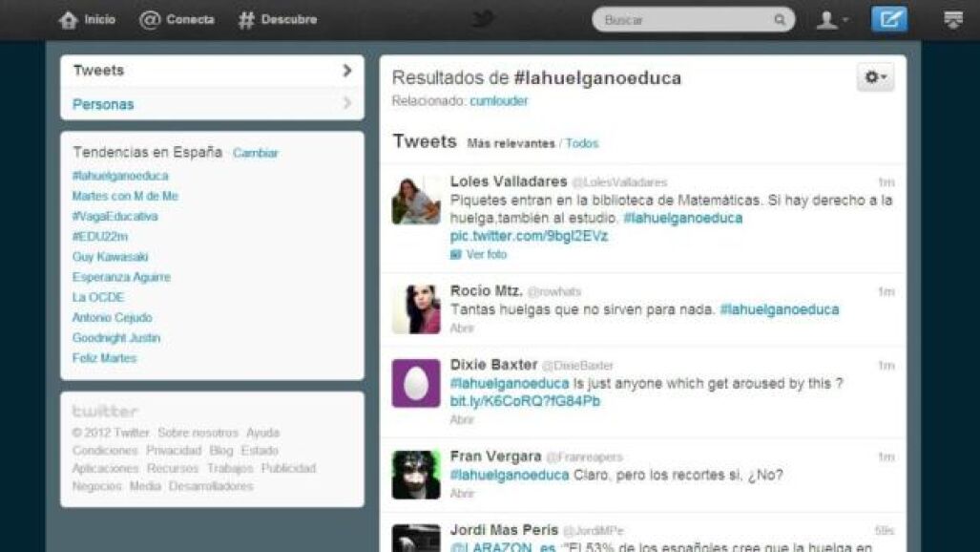This screenshot has height=552, width=980.
Task: Open the related search cumlouder link
Action: point(499,101)
